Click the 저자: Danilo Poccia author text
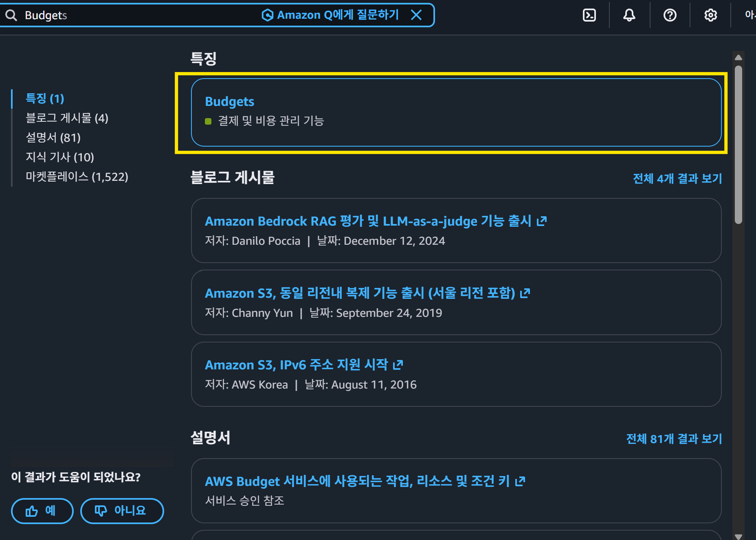The width and height of the screenshot is (756, 540). [x=253, y=241]
